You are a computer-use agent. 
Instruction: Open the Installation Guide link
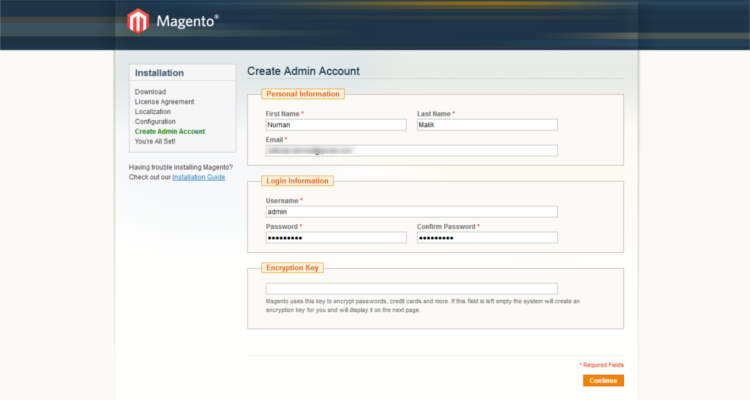[x=198, y=177]
